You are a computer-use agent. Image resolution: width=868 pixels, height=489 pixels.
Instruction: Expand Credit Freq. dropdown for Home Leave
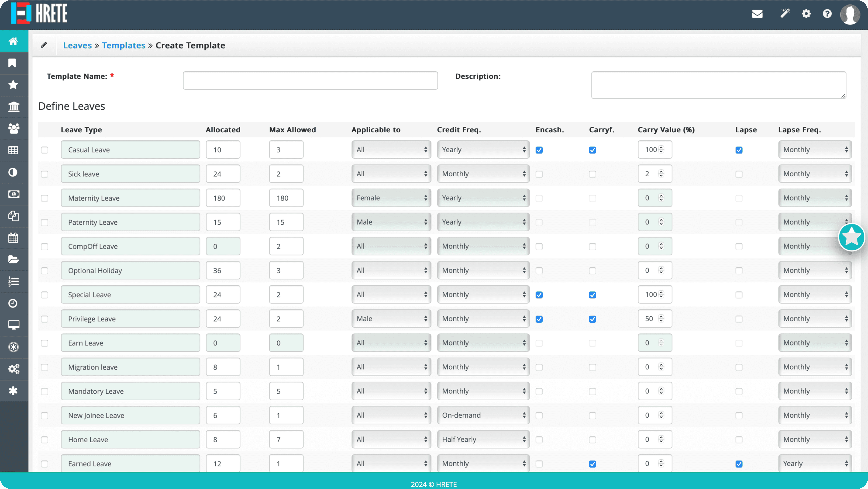483,439
